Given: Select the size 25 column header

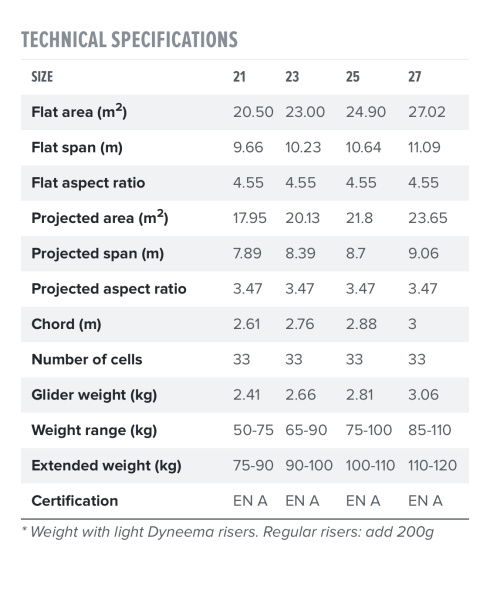Looking at the screenshot, I should [x=353, y=77].
